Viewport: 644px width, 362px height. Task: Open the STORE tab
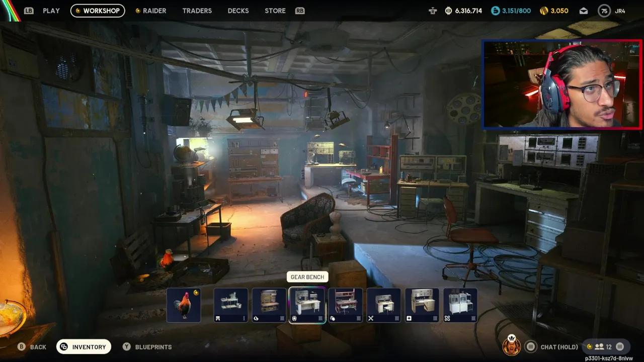275,11
